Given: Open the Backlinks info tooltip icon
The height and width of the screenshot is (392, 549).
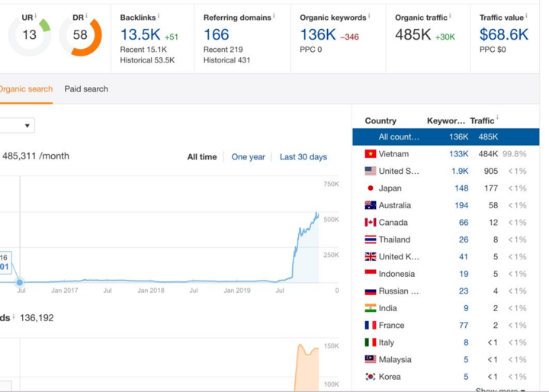Looking at the screenshot, I should [159, 15].
